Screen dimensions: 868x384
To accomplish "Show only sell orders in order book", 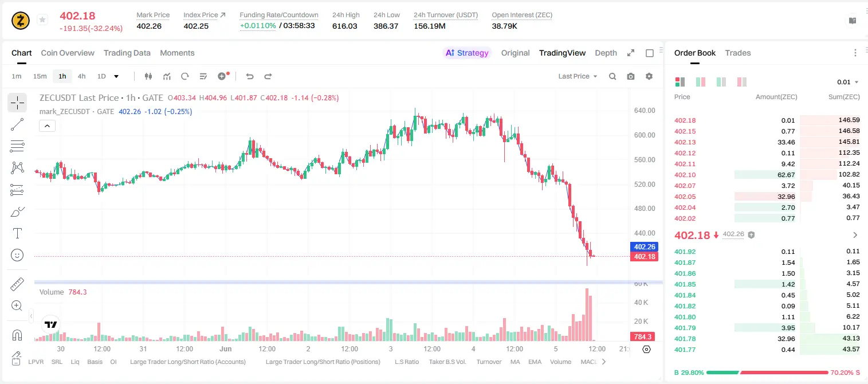I will 742,82.
